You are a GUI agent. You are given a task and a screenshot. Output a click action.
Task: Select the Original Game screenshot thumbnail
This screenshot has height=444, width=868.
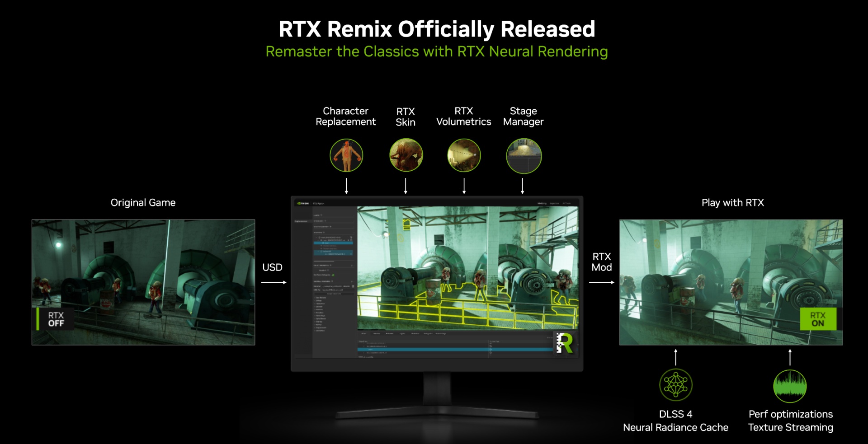[143, 282]
